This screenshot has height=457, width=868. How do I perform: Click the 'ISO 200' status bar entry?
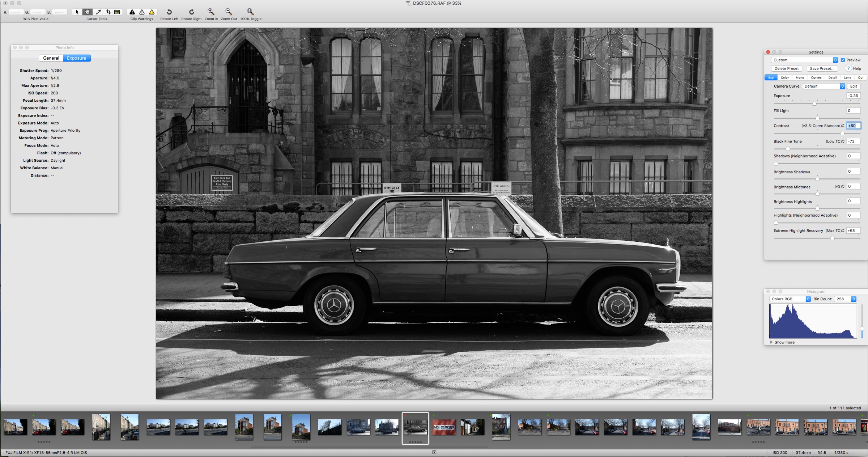click(780, 453)
